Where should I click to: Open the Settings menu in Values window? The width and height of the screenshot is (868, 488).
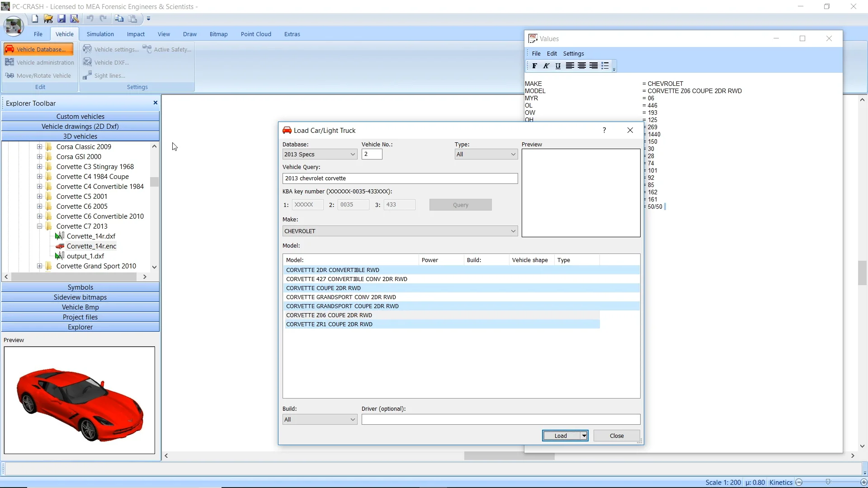[573, 53]
